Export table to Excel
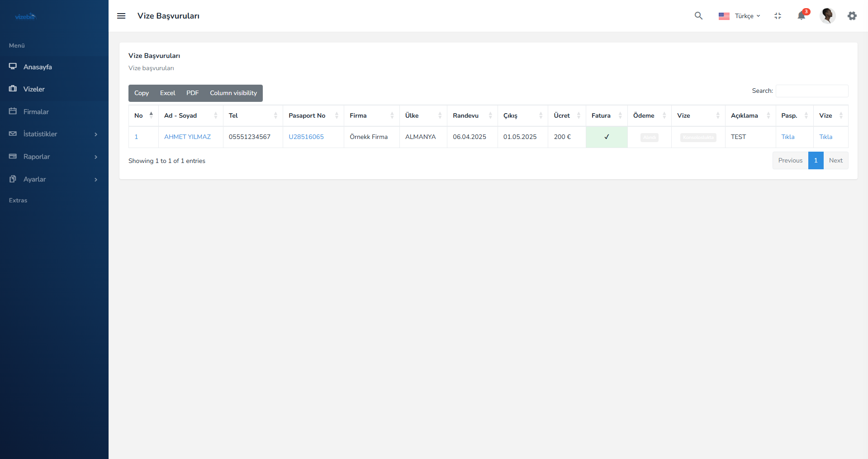868x459 pixels. coord(167,93)
